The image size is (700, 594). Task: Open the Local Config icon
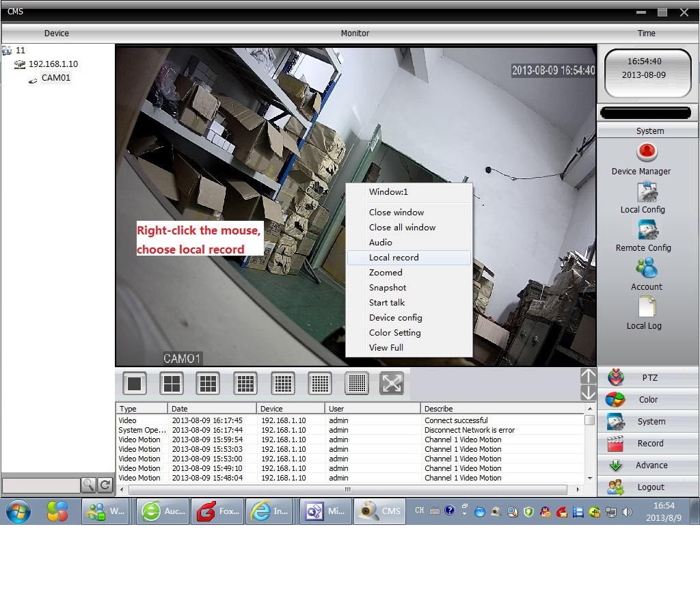[x=646, y=191]
